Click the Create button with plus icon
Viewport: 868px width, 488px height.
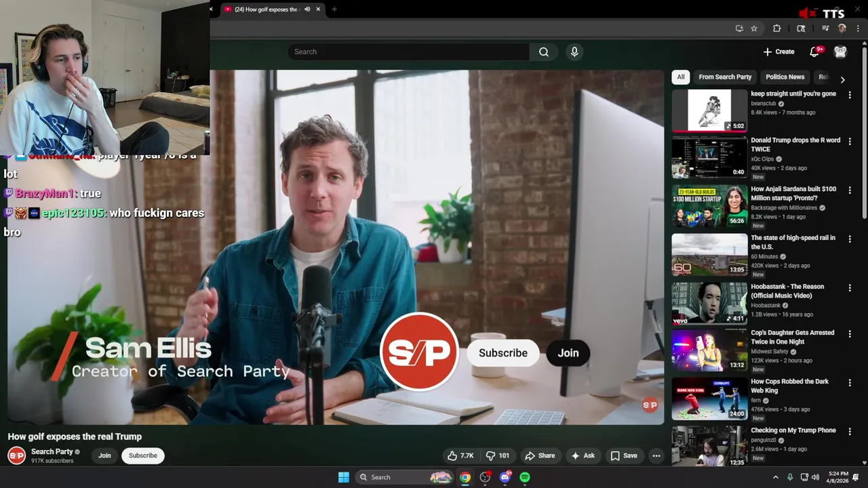coord(778,52)
